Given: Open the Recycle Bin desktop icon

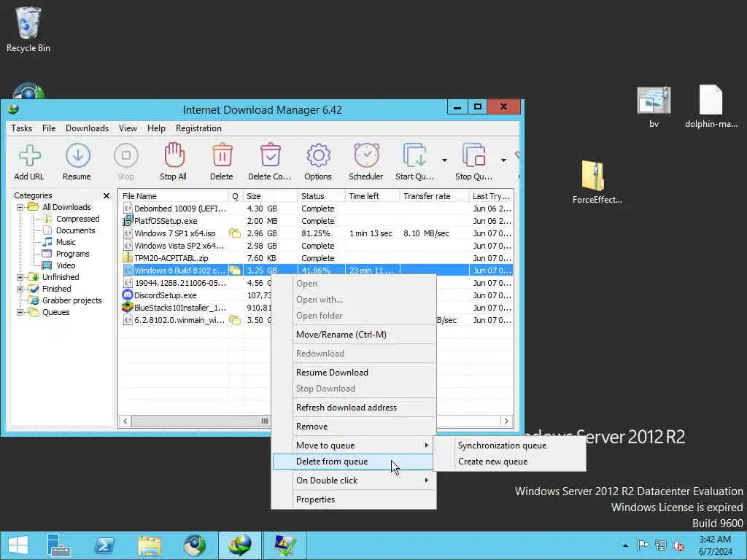Looking at the screenshot, I should click(x=28, y=29).
